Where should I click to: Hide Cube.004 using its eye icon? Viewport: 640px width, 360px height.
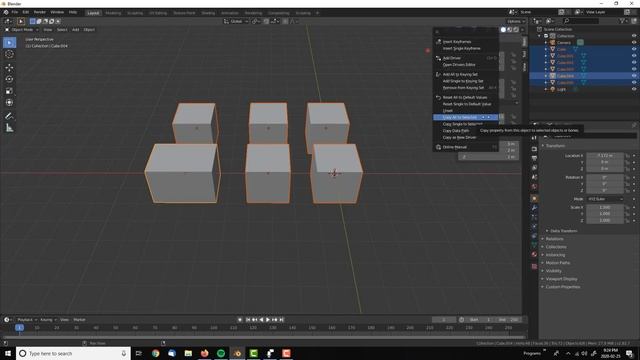(x=634, y=76)
